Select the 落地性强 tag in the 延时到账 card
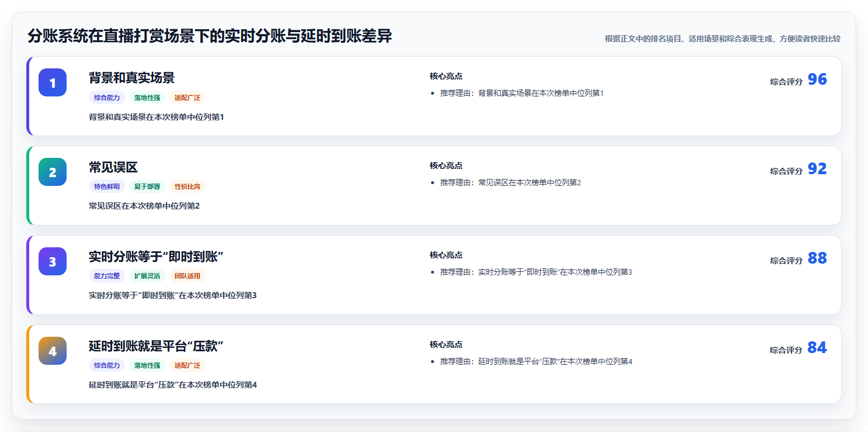This screenshot has width=868, height=432. point(147,365)
